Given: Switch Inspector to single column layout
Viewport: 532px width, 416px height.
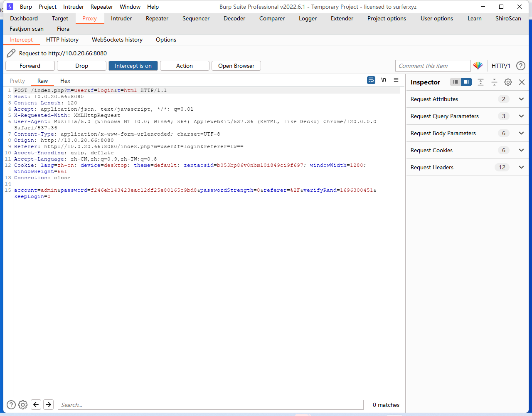Looking at the screenshot, I should (x=456, y=82).
